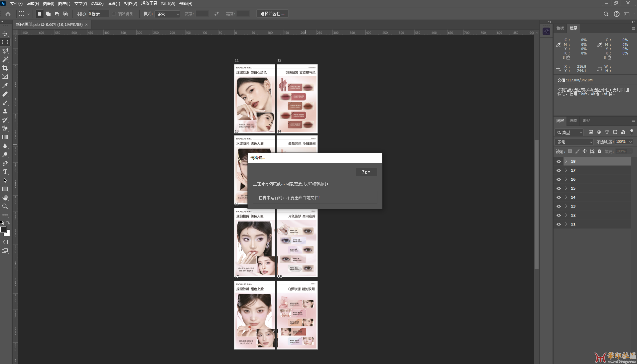Screen dimensions: 637x364
Task: Hide layer group 16
Action: click(559, 179)
